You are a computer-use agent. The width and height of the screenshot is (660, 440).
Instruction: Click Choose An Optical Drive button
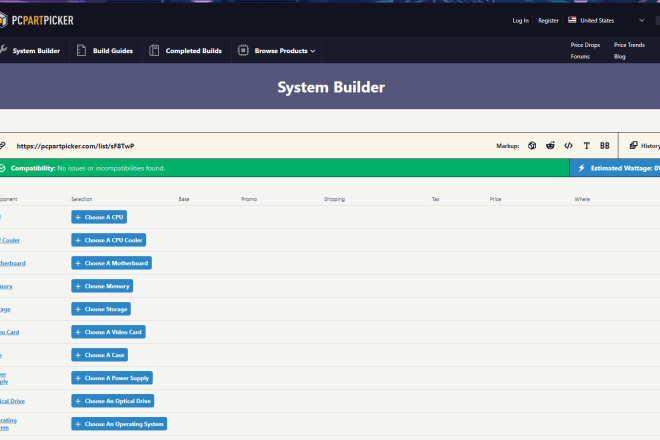point(113,401)
